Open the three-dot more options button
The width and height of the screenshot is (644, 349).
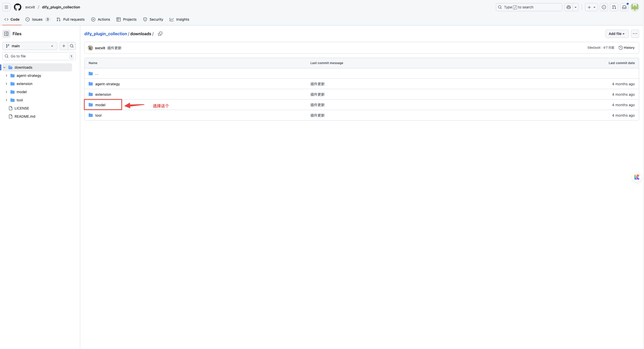click(x=635, y=34)
